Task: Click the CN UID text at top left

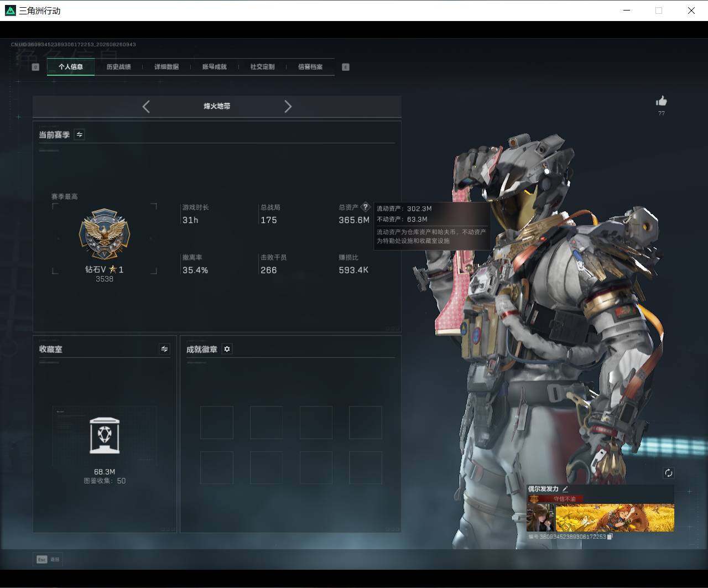Action: point(74,44)
